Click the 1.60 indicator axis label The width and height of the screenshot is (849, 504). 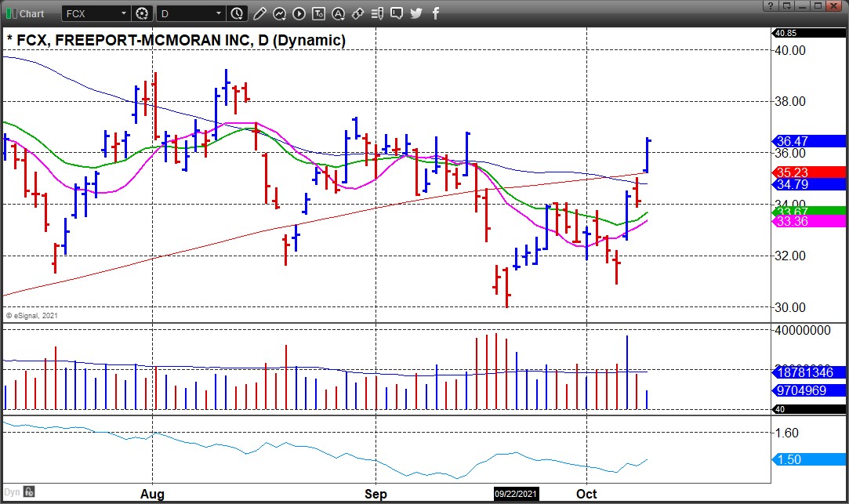pyautogui.click(x=786, y=433)
